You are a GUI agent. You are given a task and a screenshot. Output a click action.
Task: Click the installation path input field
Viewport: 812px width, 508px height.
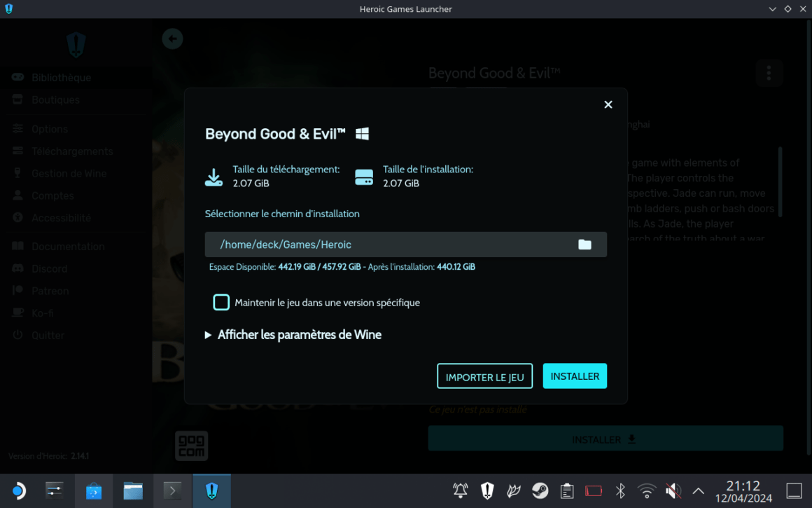[x=405, y=245]
